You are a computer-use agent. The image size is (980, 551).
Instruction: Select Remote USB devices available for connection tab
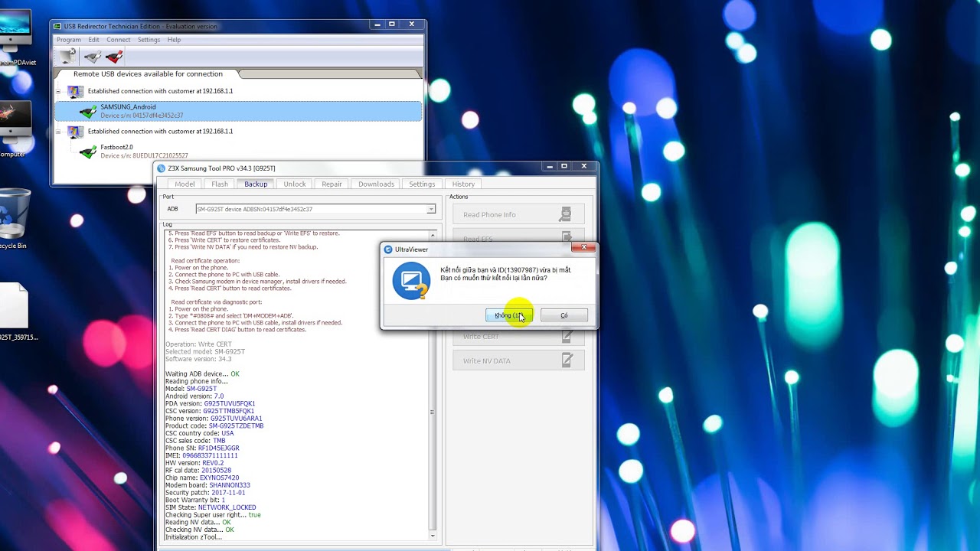(148, 74)
